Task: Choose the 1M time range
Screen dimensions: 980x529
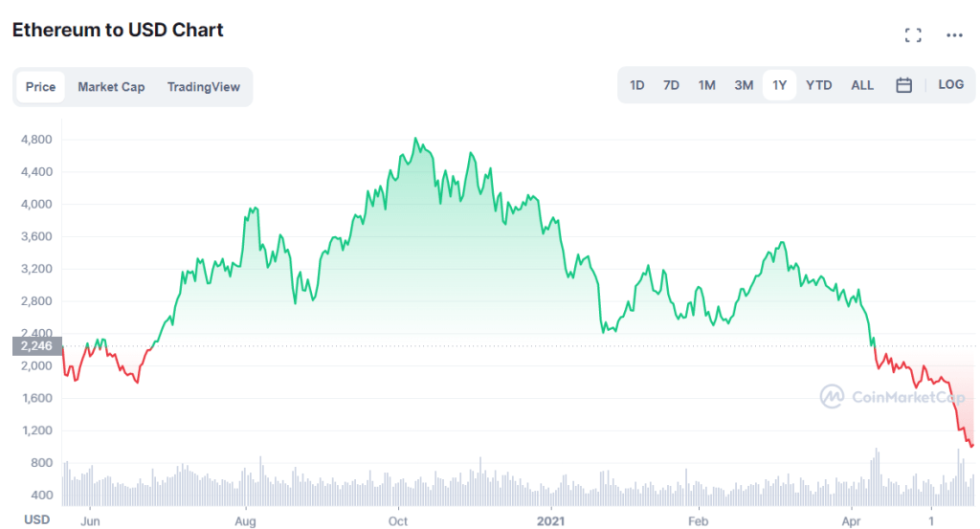Action: click(x=706, y=85)
